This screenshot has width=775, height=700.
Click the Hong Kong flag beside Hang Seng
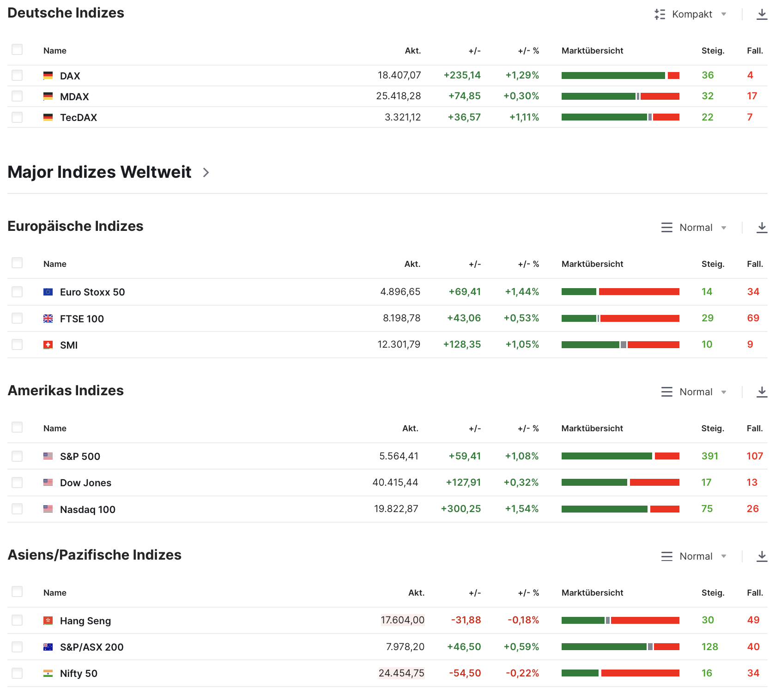[48, 621]
